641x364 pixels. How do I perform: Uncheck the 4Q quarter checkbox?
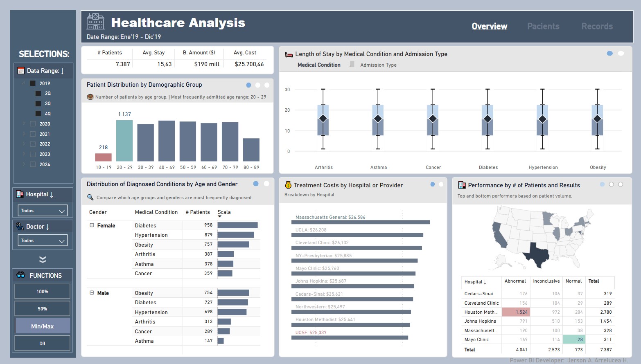tap(38, 114)
